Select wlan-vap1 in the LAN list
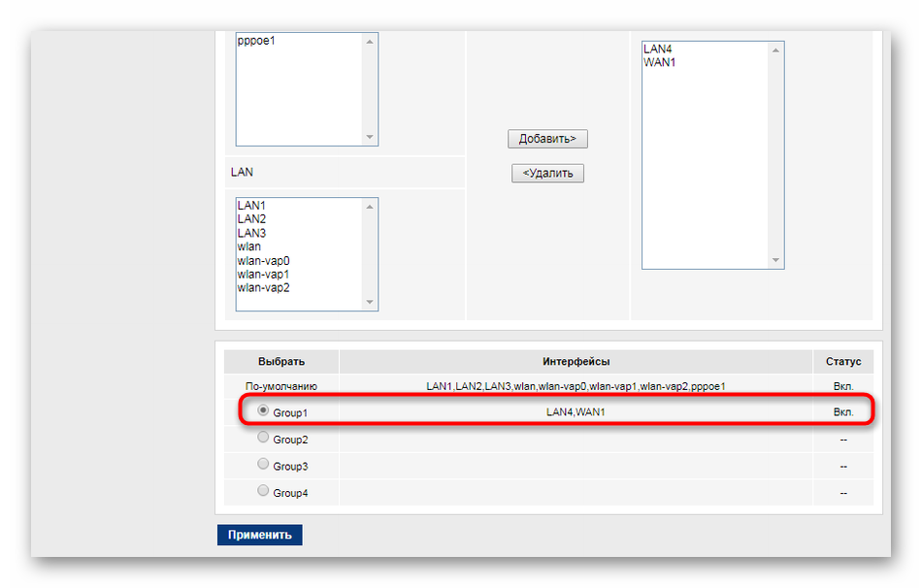 tap(263, 274)
